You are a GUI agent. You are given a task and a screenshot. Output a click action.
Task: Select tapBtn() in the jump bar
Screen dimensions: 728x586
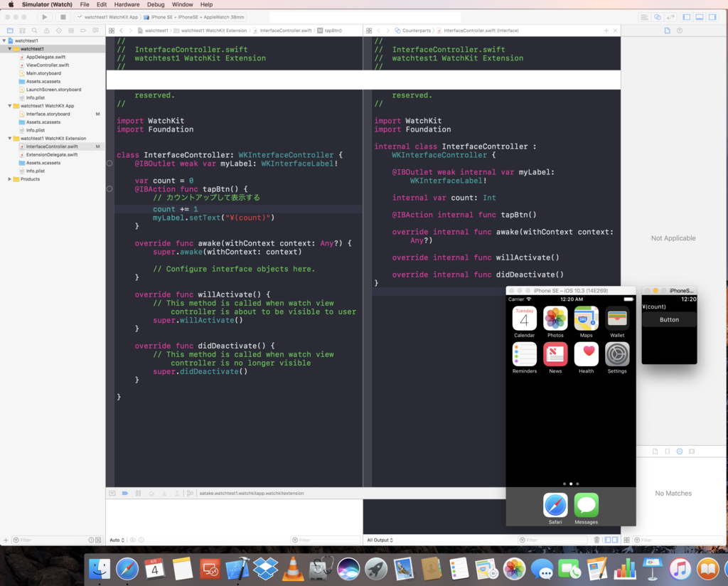click(330, 31)
